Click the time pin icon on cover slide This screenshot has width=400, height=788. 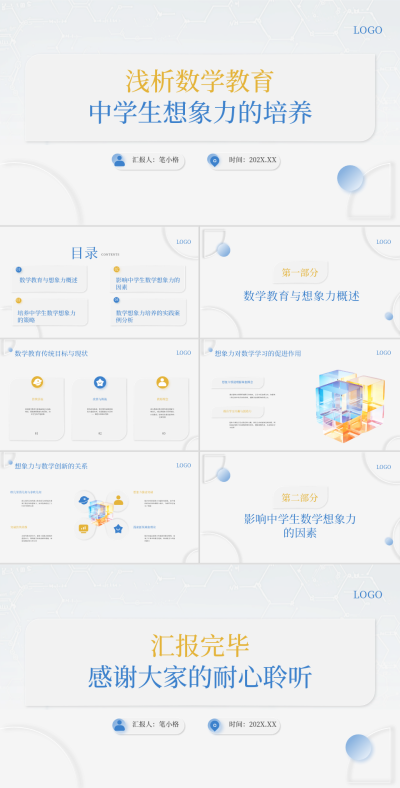[x=214, y=160]
